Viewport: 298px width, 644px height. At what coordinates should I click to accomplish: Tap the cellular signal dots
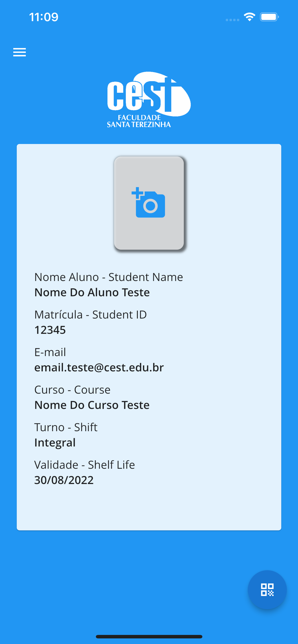coord(233,20)
